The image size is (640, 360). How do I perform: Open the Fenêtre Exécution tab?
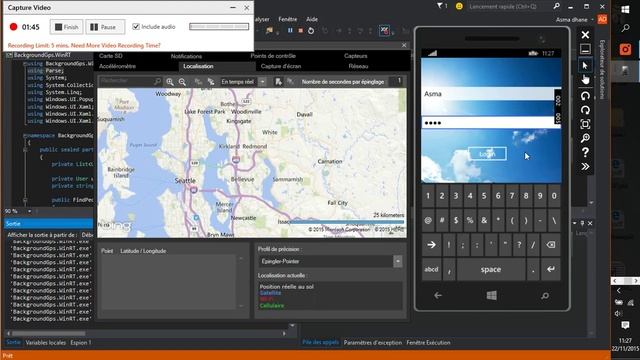click(428, 342)
